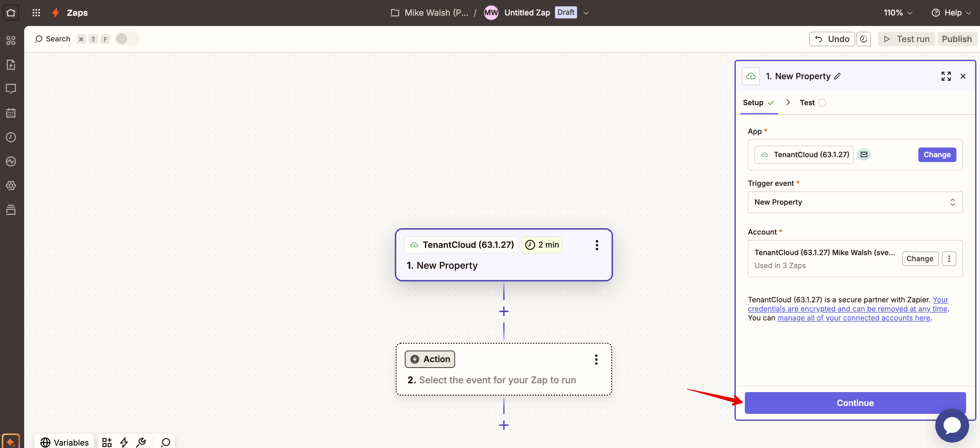Click the Test run button
This screenshot has height=448, width=980.
point(906,39)
